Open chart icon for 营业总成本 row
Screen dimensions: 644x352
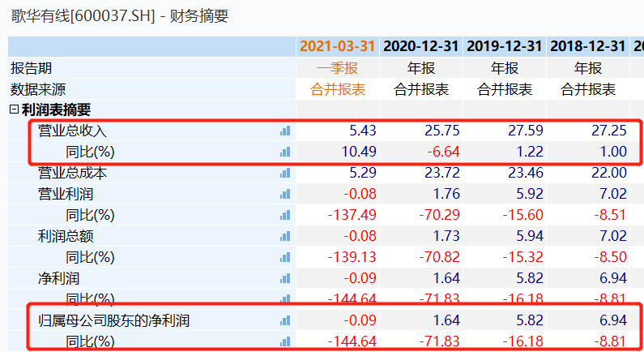pos(285,173)
